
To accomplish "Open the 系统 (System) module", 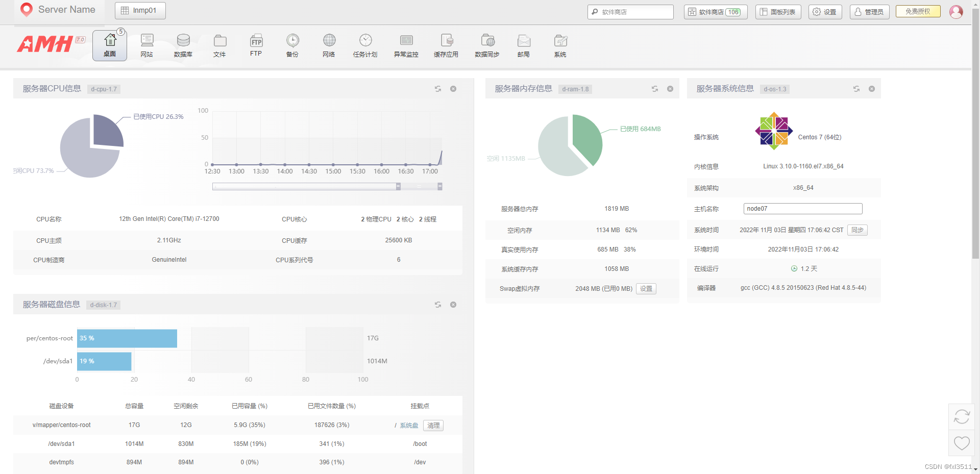I will pyautogui.click(x=560, y=45).
